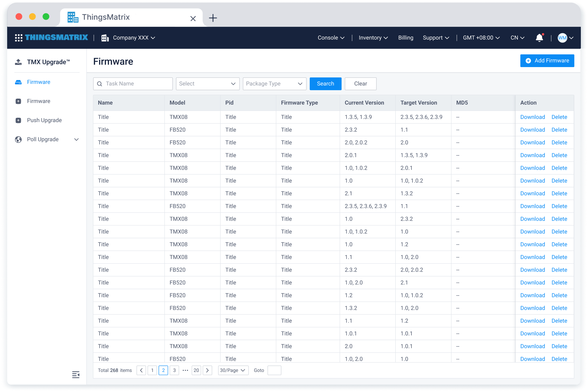Viewport: 588px width, 392px height.
Task: Go to page 1
Action: pyautogui.click(x=152, y=370)
